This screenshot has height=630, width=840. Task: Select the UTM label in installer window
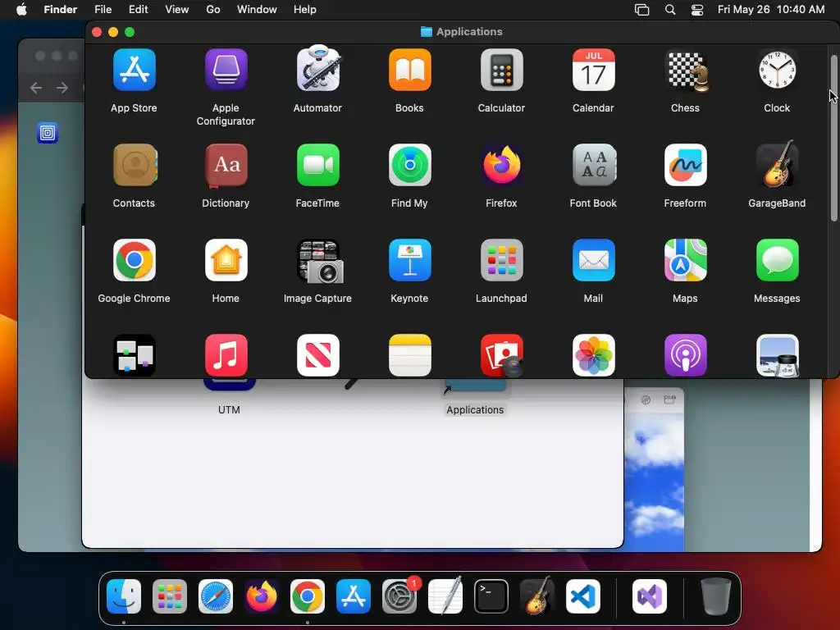pos(230,410)
